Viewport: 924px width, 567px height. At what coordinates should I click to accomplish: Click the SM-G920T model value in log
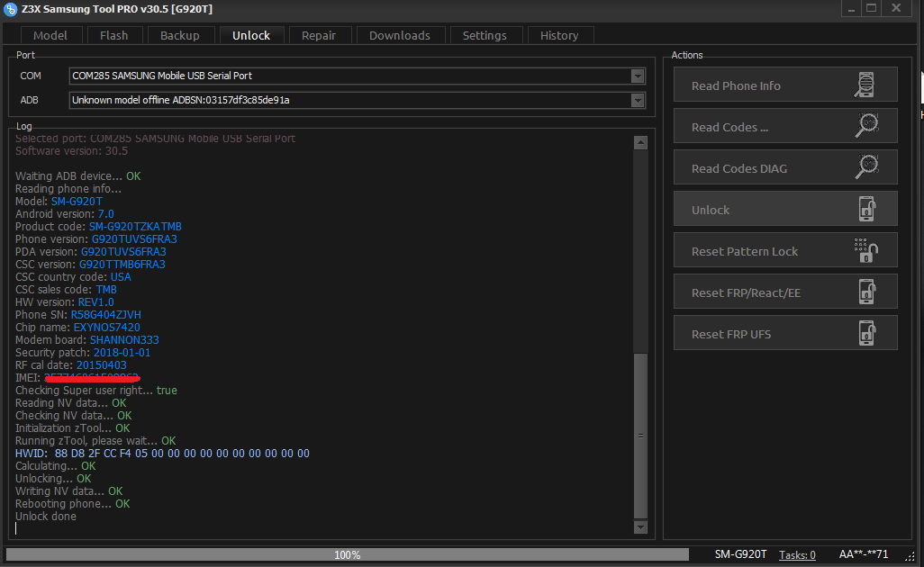(77, 202)
